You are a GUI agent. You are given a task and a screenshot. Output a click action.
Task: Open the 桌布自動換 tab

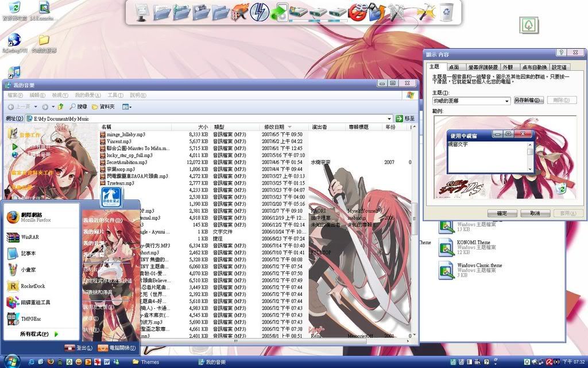pos(535,67)
